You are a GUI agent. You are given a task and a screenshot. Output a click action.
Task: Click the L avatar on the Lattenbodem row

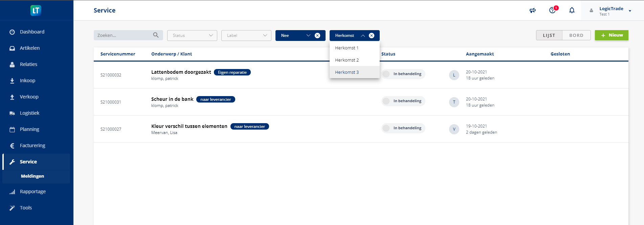454,75
